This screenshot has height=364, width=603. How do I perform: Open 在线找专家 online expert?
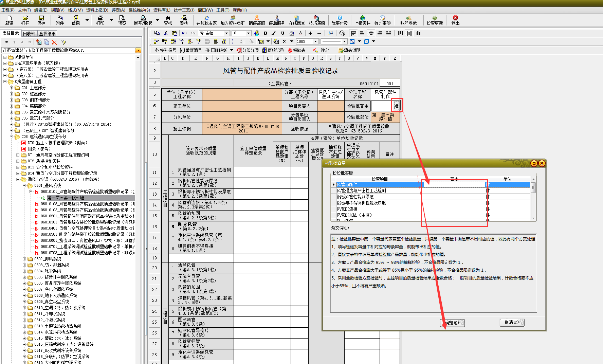pos(206,20)
